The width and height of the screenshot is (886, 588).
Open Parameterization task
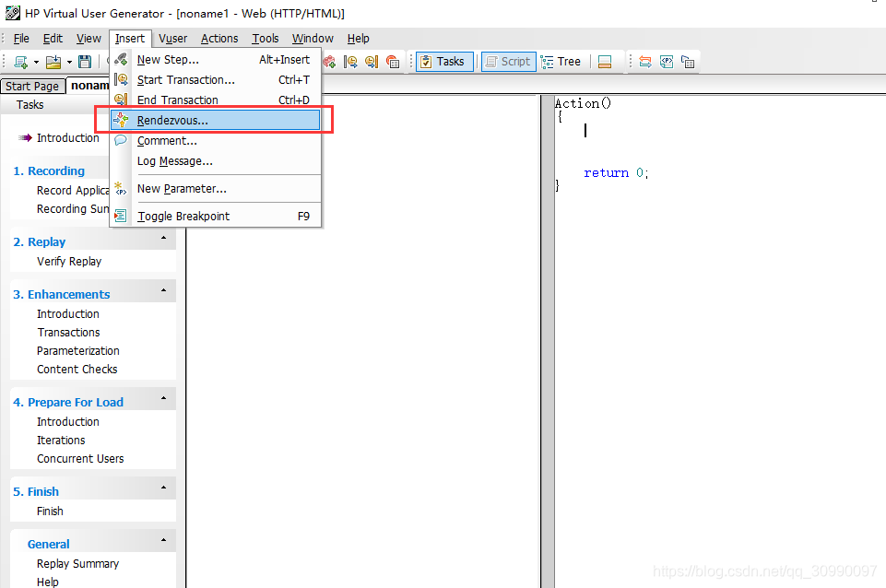coord(78,351)
